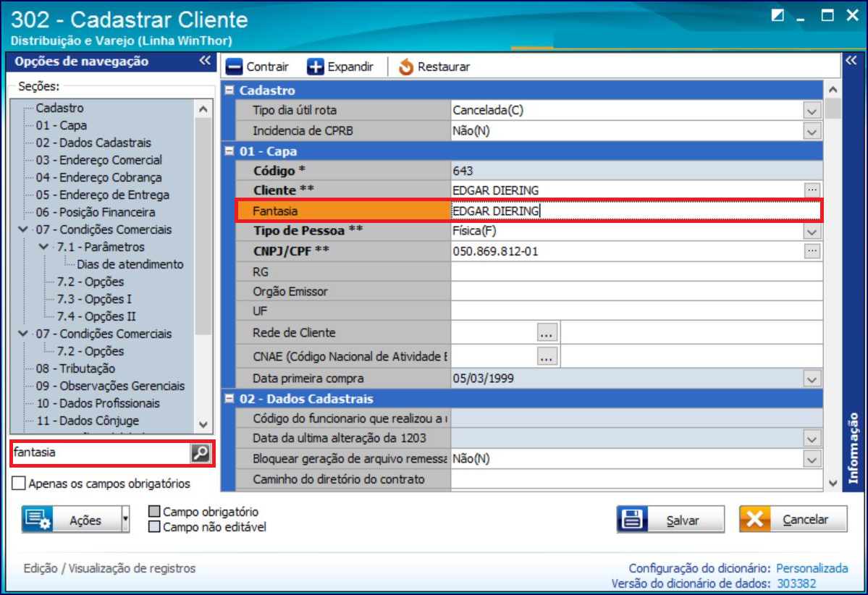Select 7.3 - Opções I tree item
This screenshot has width=868, height=595.
click(x=94, y=299)
